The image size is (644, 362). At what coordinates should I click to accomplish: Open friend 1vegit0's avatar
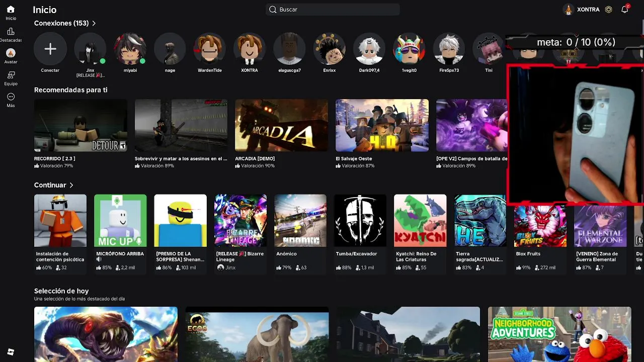409,49
